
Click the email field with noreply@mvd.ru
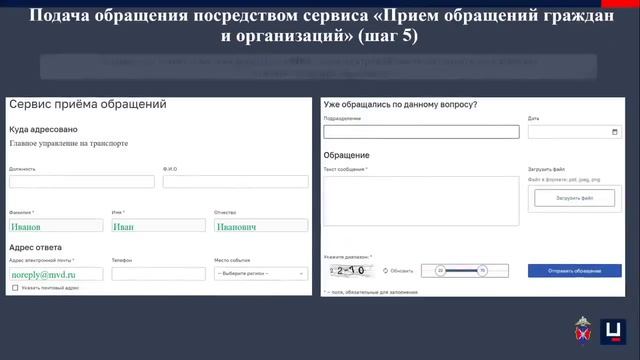tap(56, 274)
